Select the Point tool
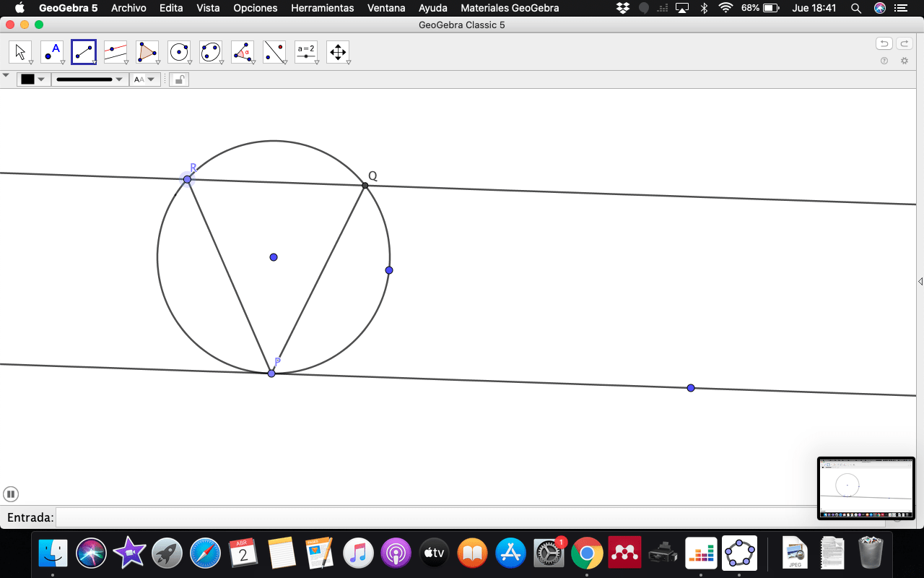 [x=51, y=52]
